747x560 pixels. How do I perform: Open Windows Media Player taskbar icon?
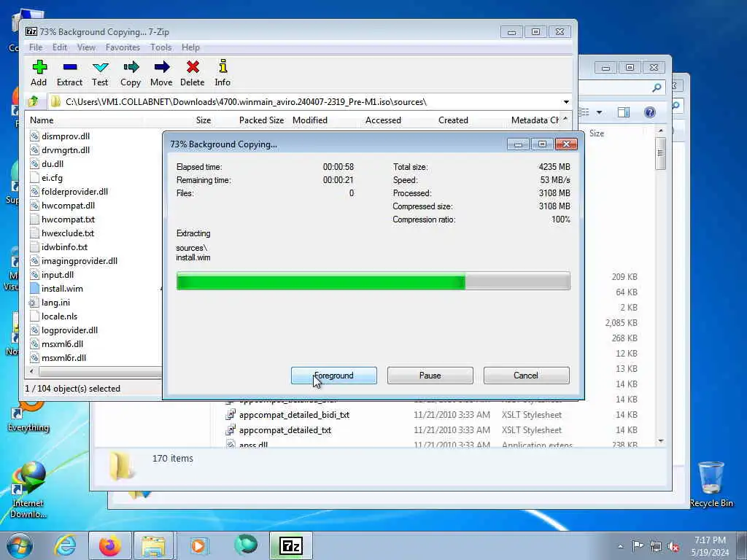199,545
